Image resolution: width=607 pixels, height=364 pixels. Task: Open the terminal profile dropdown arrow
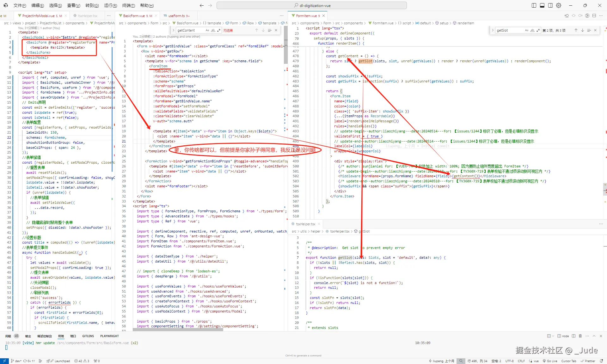(553, 336)
